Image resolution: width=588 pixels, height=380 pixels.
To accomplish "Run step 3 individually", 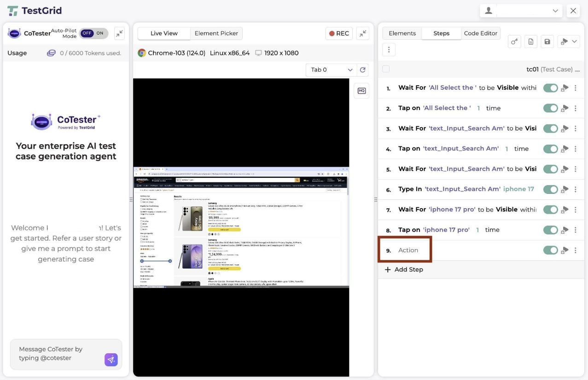I will [x=565, y=129].
